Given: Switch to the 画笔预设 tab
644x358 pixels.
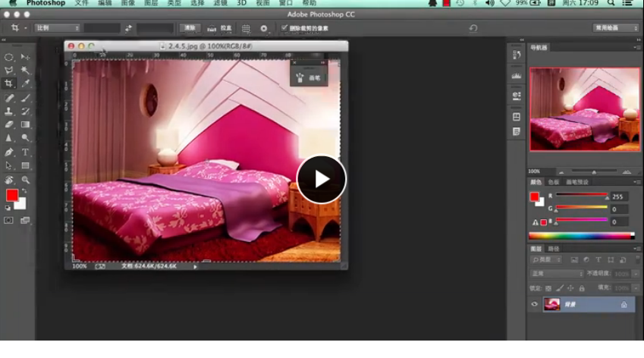Looking at the screenshot, I should click(x=577, y=182).
